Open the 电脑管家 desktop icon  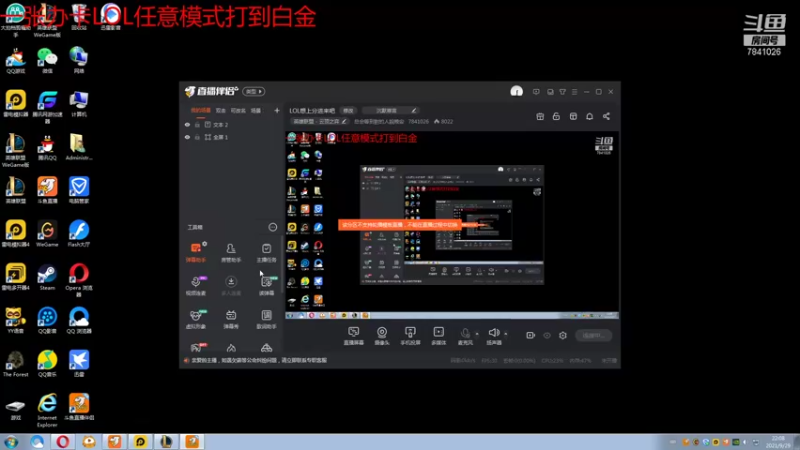point(79,190)
